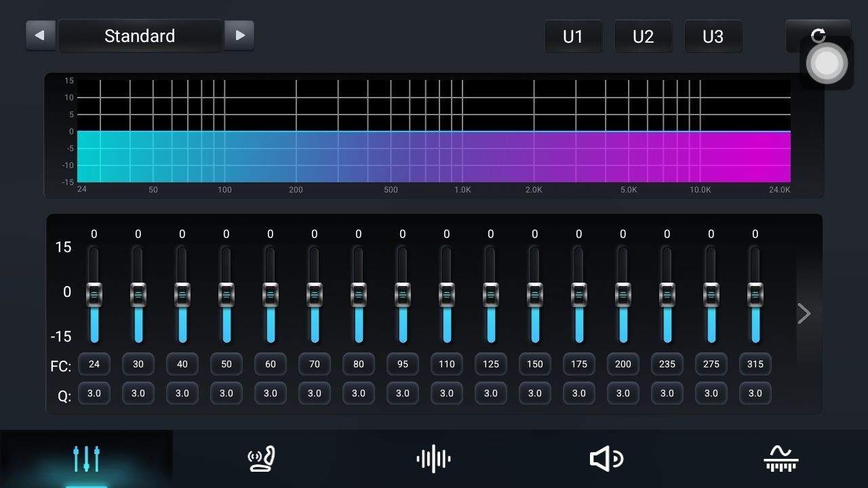Edit the FC value 150 field
The width and height of the screenshot is (868, 488).
point(535,364)
